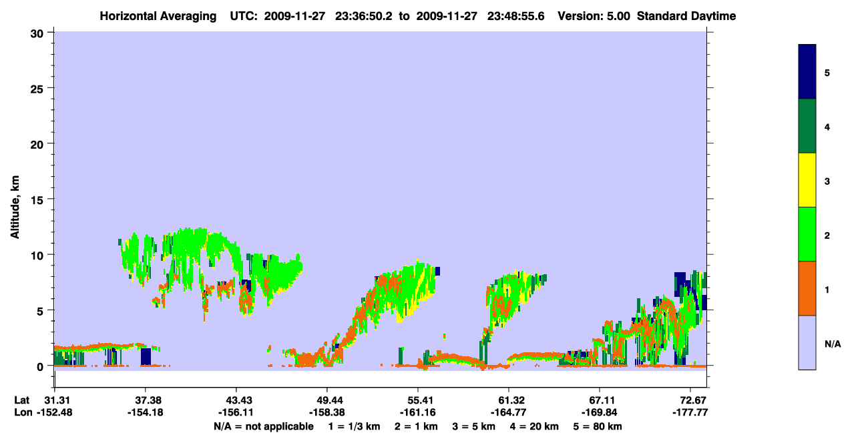Click longitude value -158.38

(327, 412)
